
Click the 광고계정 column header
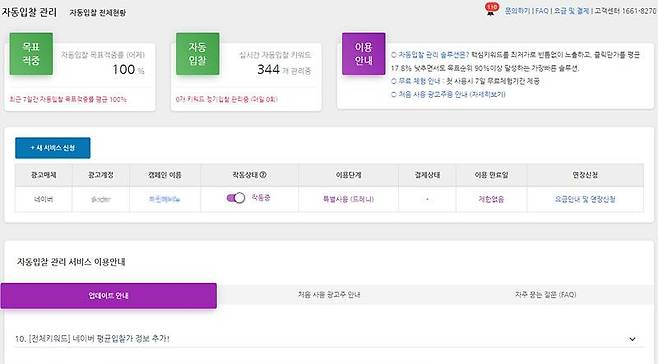coord(101,175)
